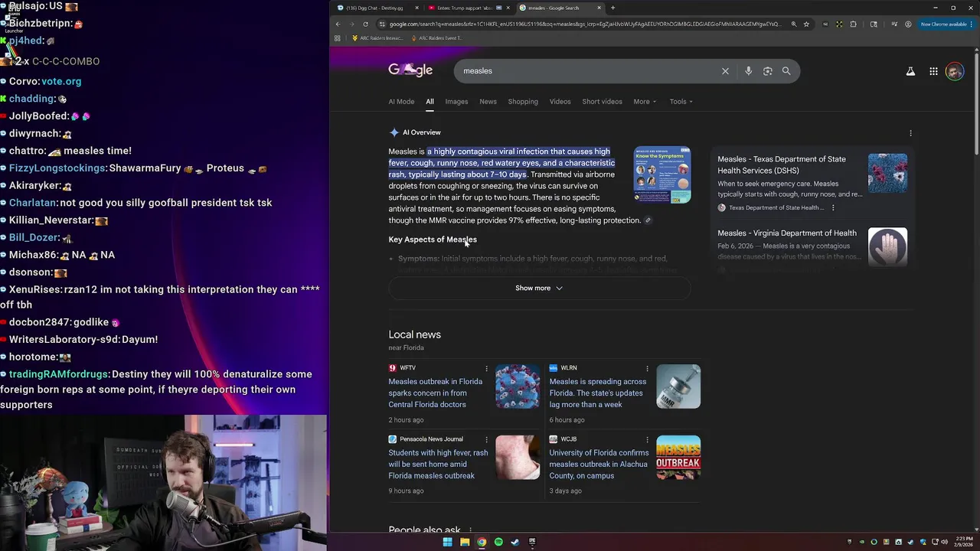Click the Key Aspects of Measles heading

pos(433,240)
